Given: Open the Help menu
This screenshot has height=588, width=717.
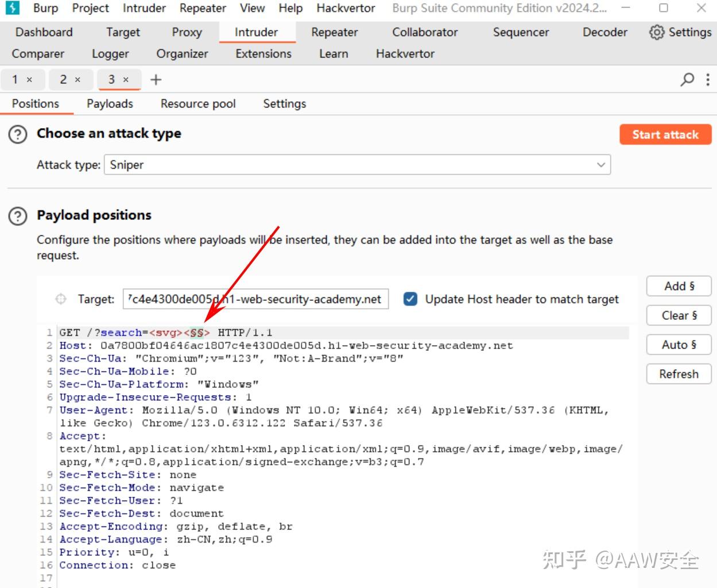Looking at the screenshot, I should coord(290,8).
